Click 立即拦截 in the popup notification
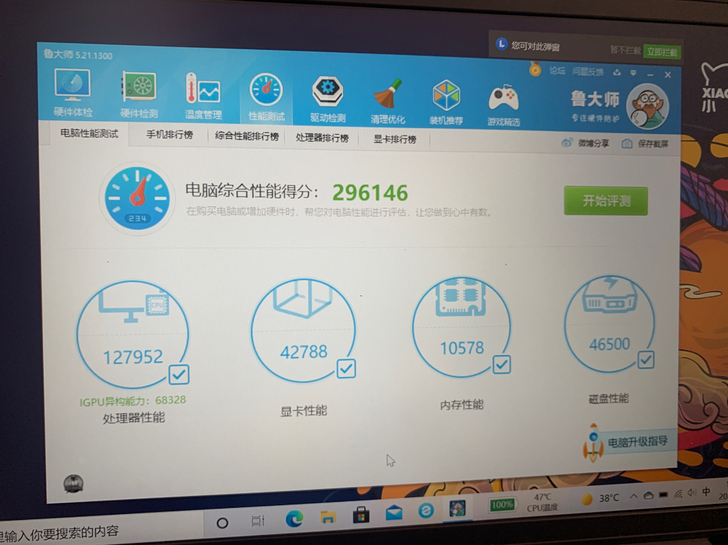728x545 pixels. tap(662, 52)
